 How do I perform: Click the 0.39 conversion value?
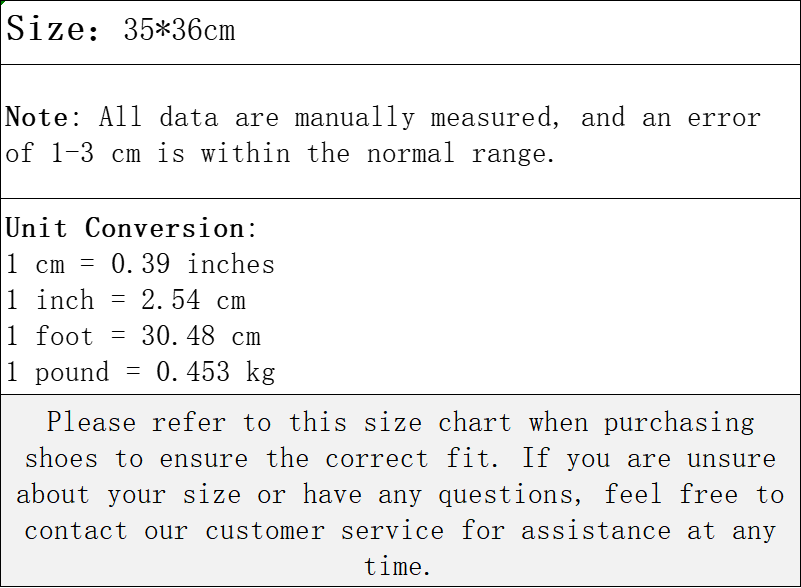[140, 264]
